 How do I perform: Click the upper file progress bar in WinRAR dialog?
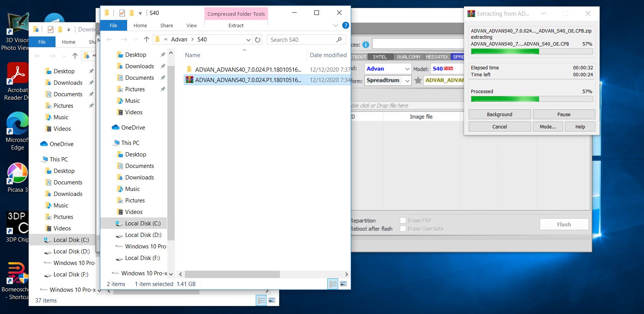pos(532,51)
